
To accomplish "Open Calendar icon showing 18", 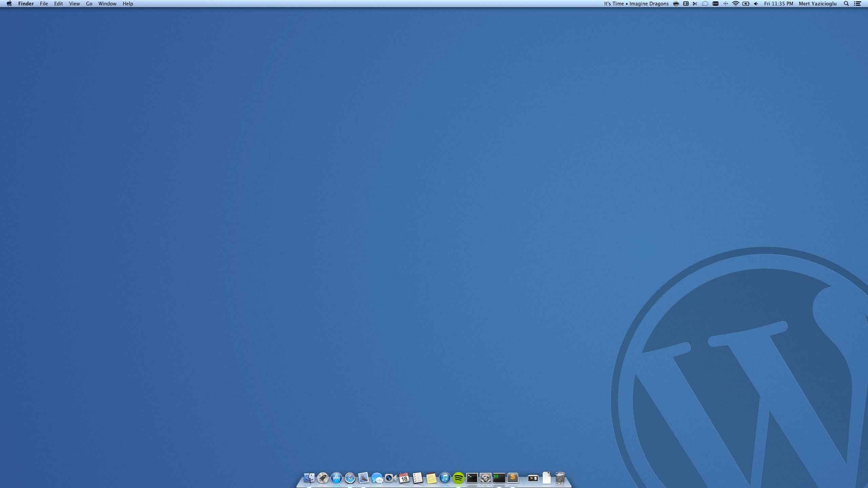I will [x=404, y=478].
